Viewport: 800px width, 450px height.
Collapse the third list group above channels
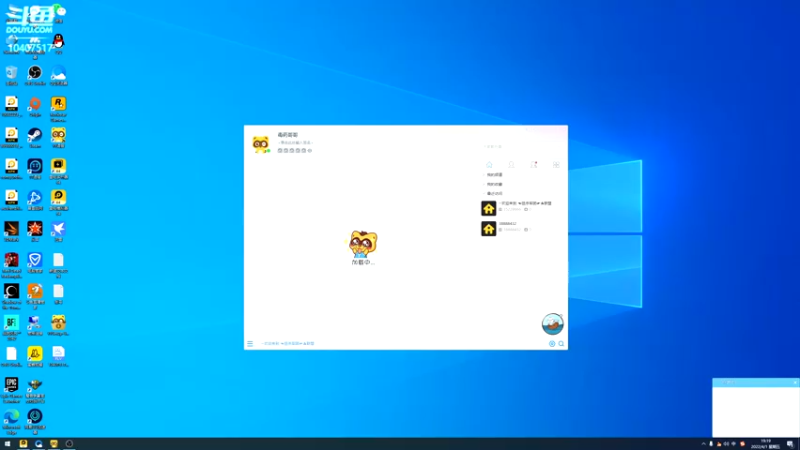point(494,193)
